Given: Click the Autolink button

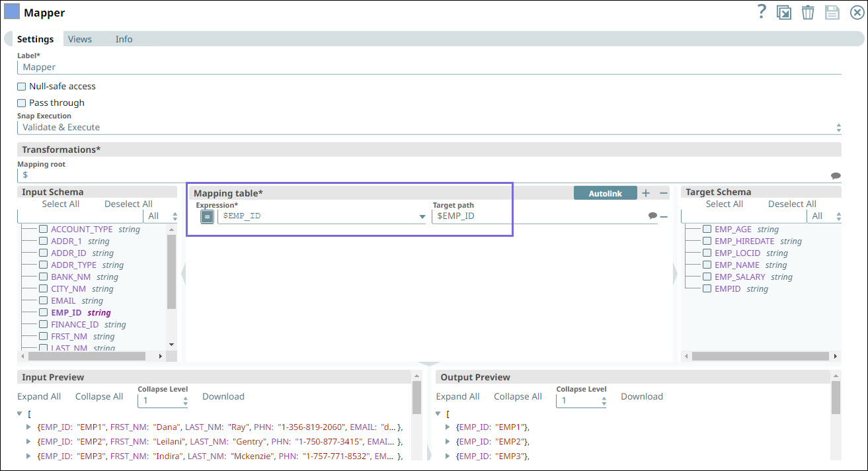Looking at the screenshot, I should point(605,193).
